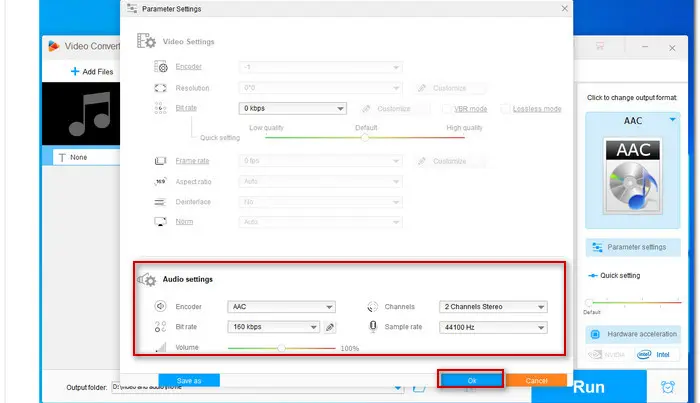This screenshot has width=700, height=403.
Task: Click the Parameter Settings title bar icon
Action: click(132, 8)
